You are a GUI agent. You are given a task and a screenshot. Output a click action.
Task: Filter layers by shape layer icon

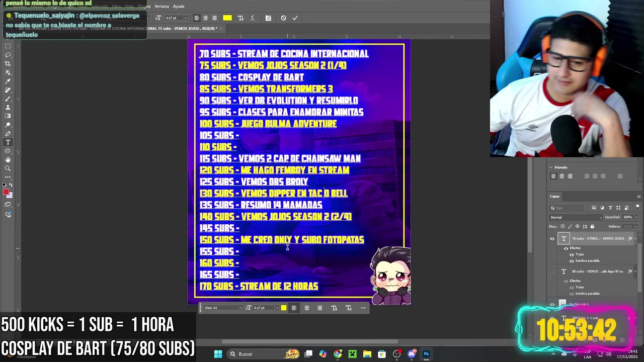618,208
